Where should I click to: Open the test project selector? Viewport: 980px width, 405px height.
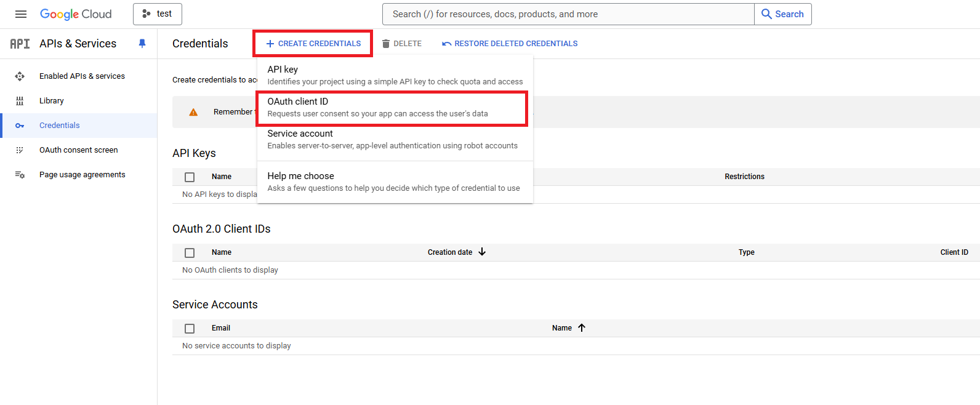158,14
